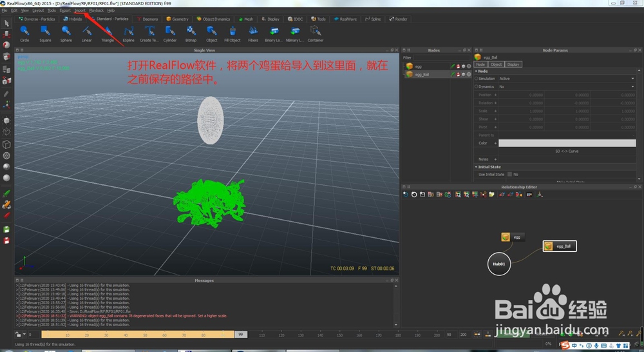Toggle the timeline lock icon
The image size is (644, 352).
[18, 335]
